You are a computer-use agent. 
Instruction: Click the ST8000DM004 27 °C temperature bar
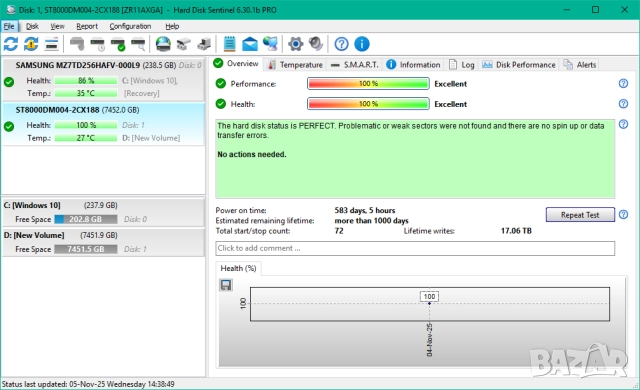tap(86, 138)
